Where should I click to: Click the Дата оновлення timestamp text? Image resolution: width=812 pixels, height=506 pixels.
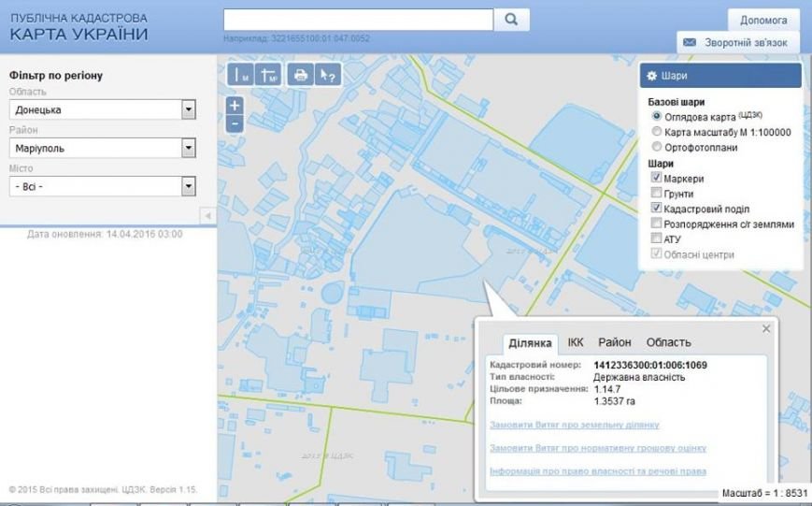[x=105, y=235]
